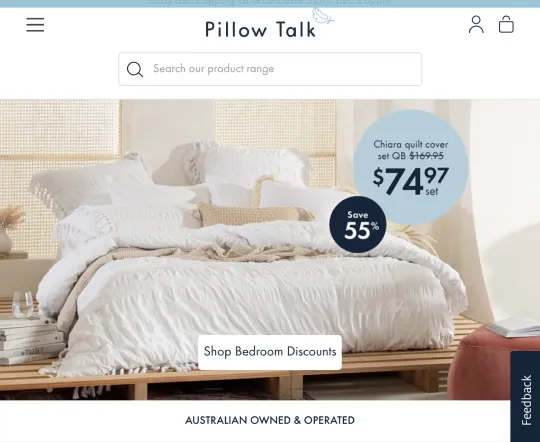This screenshot has width=540, height=442.
Task: Go home via Pillow Talk logo
Action: pyautogui.click(x=260, y=29)
